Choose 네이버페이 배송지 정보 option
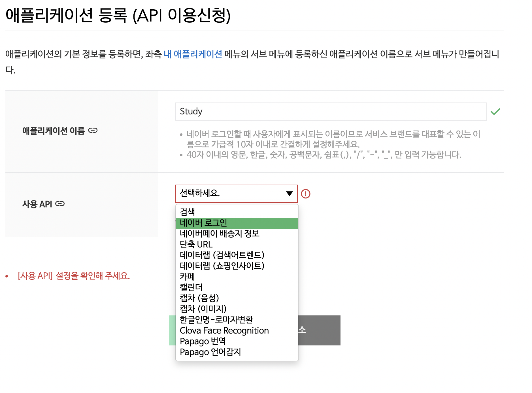This screenshot has height=393, width=532. [x=237, y=234]
